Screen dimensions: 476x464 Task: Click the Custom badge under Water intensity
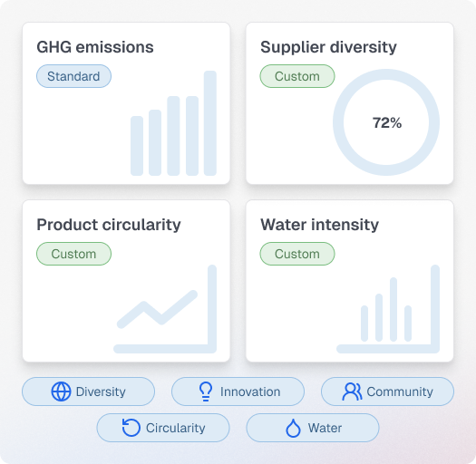(297, 254)
